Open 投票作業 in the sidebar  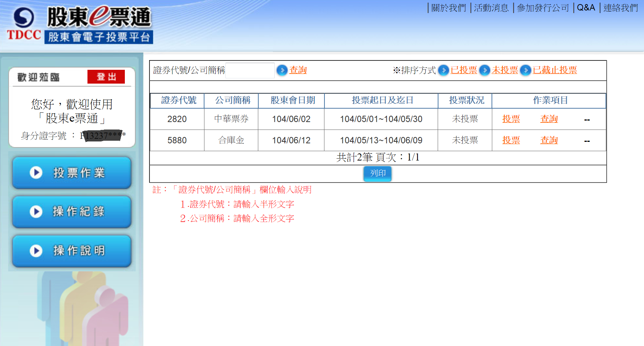click(72, 173)
